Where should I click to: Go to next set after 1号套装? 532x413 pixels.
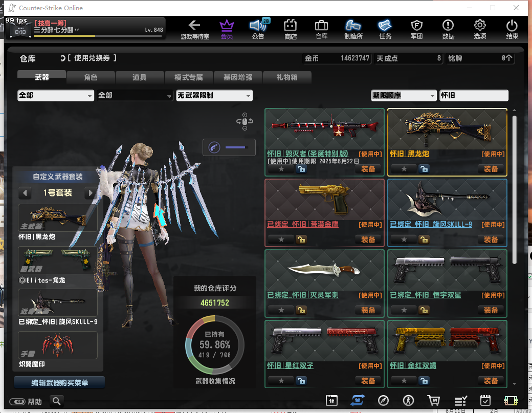[x=90, y=193]
